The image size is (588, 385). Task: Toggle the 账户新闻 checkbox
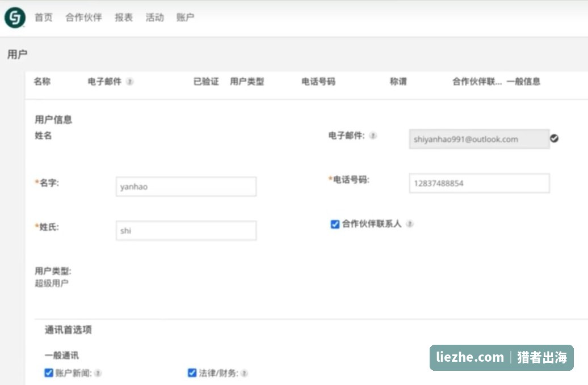(x=49, y=373)
